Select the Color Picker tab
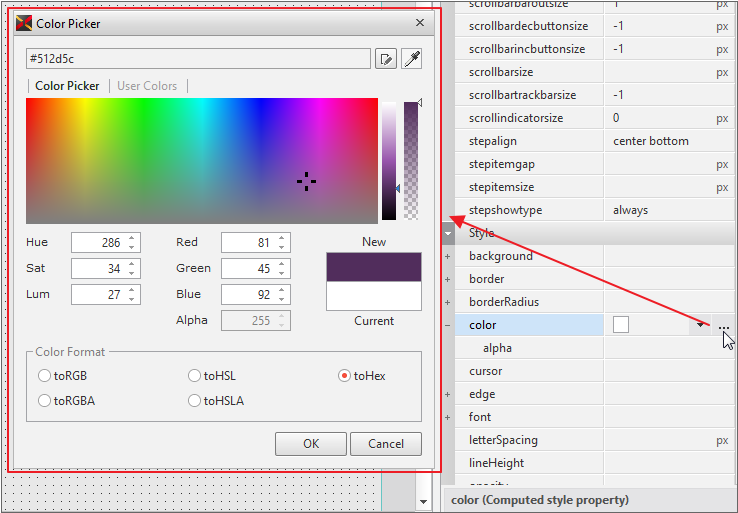738x513 pixels. click(x=67, y=86)
